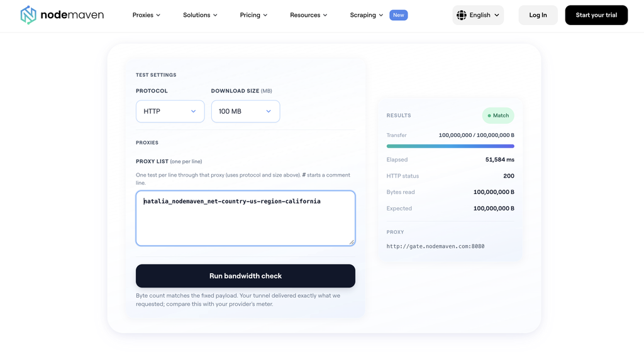Click the Log In button
Image resolution: width=644 pixels, height=353 pixels.
[538, 15]
